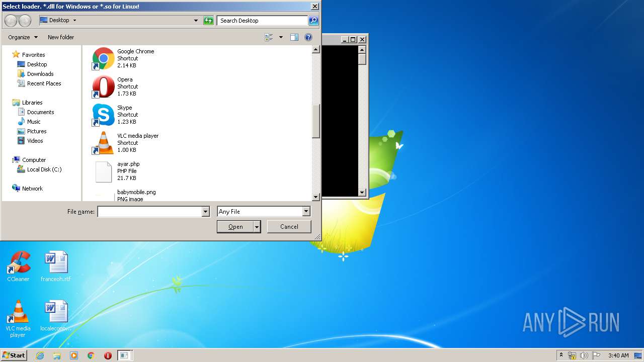Click the file list scroll-down arrow
This screenshot has width=644, height=362.
click(316, 198)
